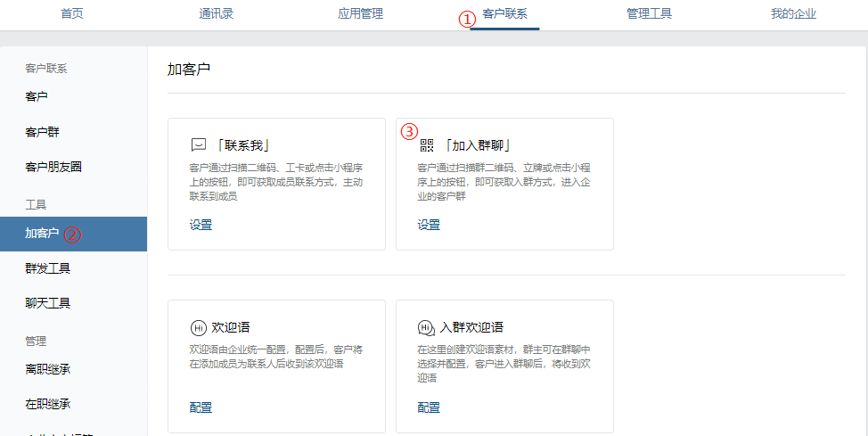868x436 pixels.
Task: Open 客户 in the sidebar
Action: pyautogui.click(x=37, y=96)
